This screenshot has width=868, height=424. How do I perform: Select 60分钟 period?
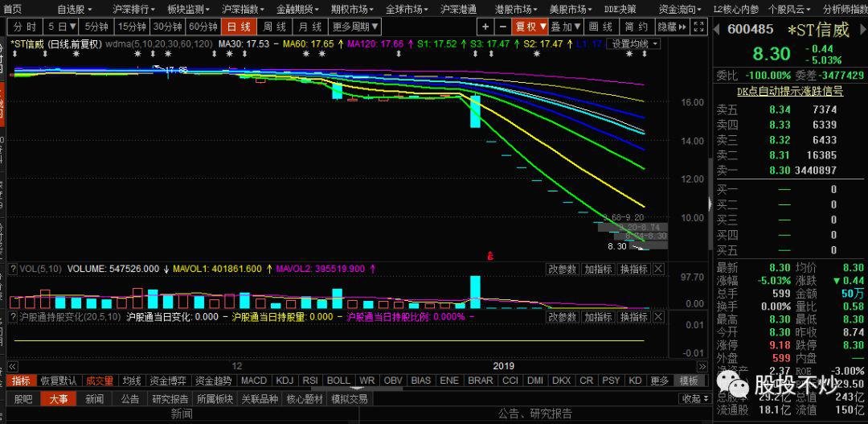pos(203,26)
